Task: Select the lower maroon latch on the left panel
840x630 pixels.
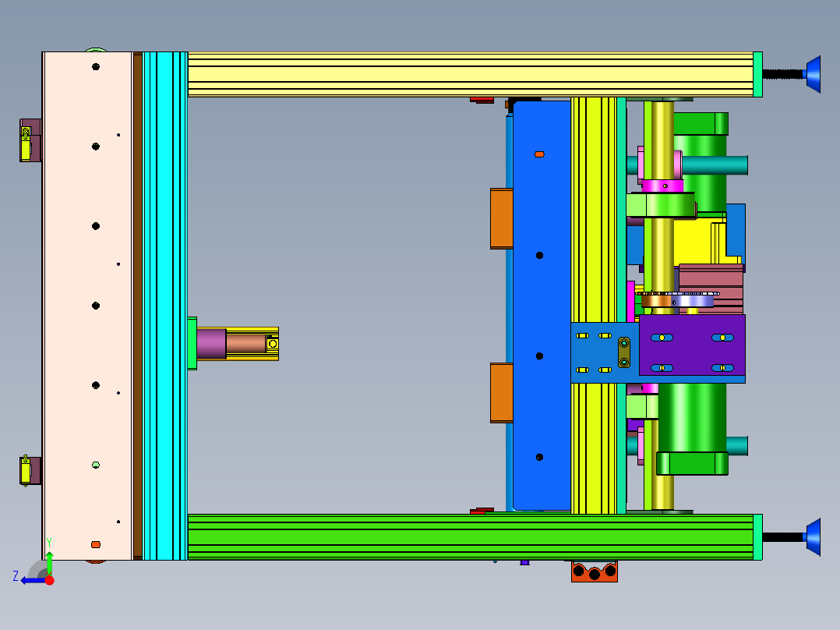Action: tap(30, 471)
